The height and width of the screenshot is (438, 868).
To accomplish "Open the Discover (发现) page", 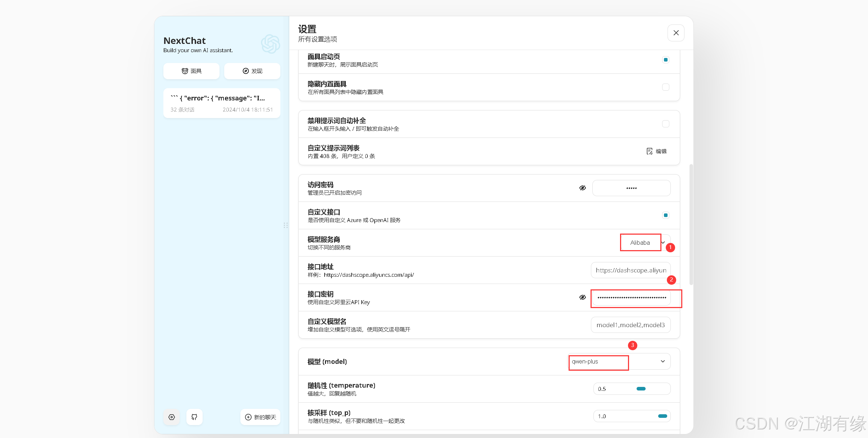I will click(x=252, y=71).
